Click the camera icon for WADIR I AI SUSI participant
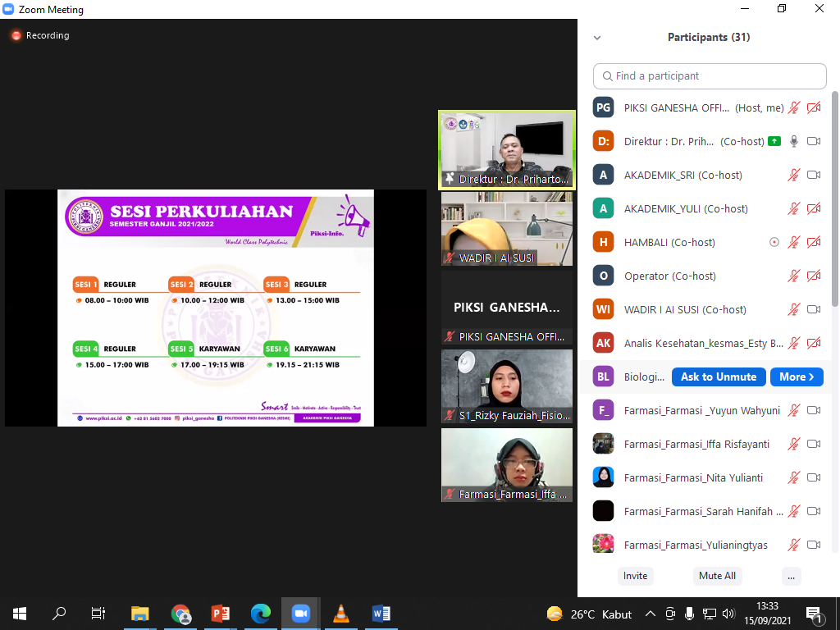This screenshot has width=840, height=630. [814, 309]
